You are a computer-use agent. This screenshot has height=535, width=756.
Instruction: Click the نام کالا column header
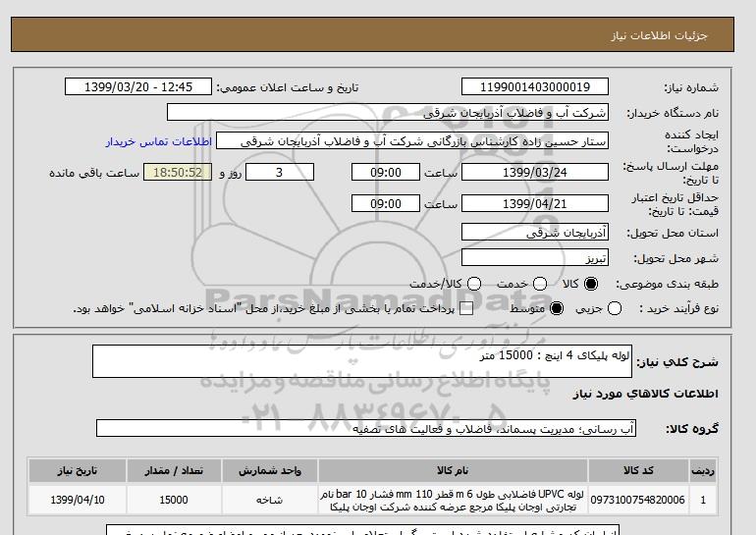(453, 470)
